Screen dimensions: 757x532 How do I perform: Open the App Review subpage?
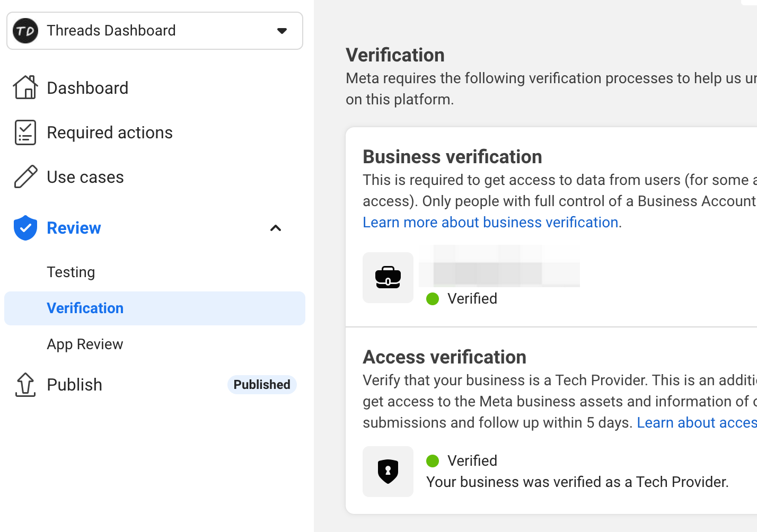(85, 344)
